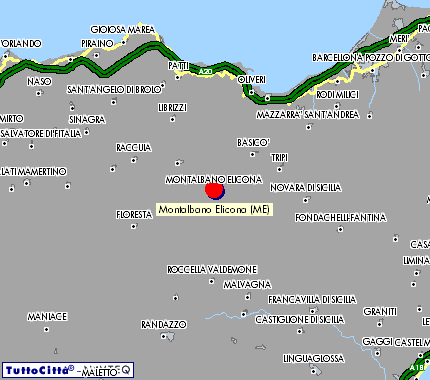Click the Fondachelli-Fantina town marker
This screenshot has height=380, width=430.
coord(340,229)
